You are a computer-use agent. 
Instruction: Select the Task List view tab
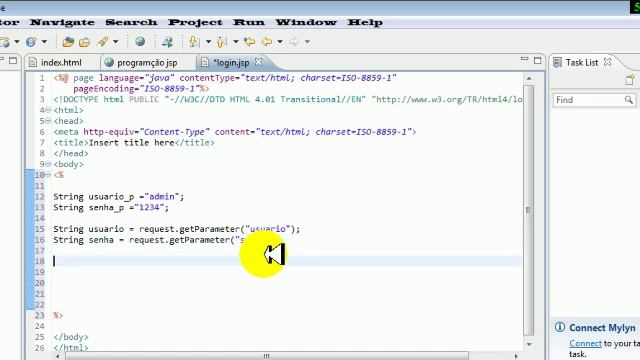pos(581,62)
